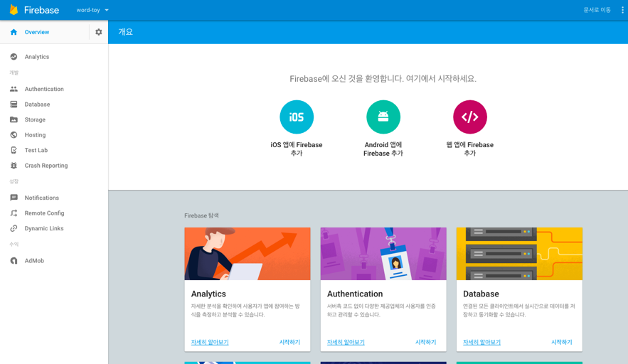Open Storage in the sidebar
The image size is (628, 364).
[x=35, y=119]
